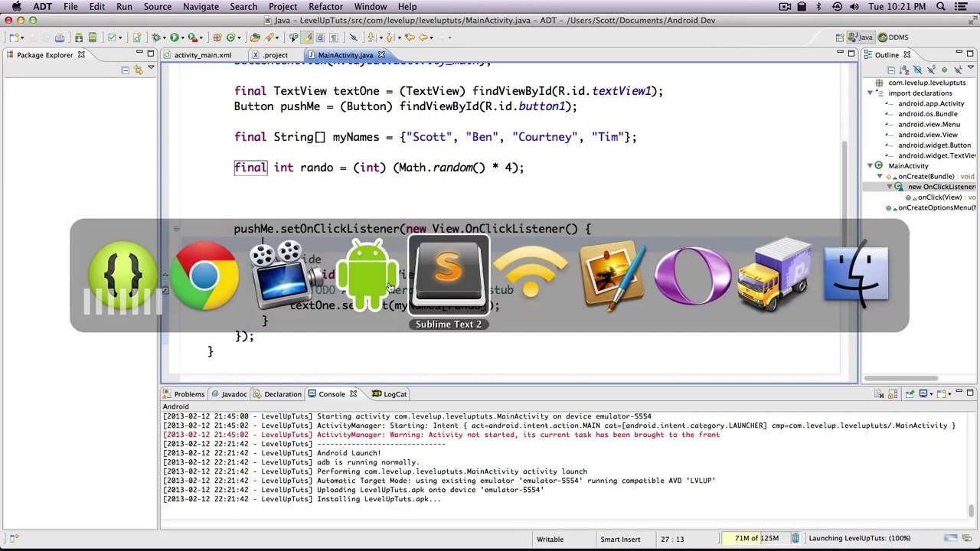Viewport: 980px width, 551px height.
Task: Click onCreateOptionsMenu in Outline
Action: click(x=930, y=208)
